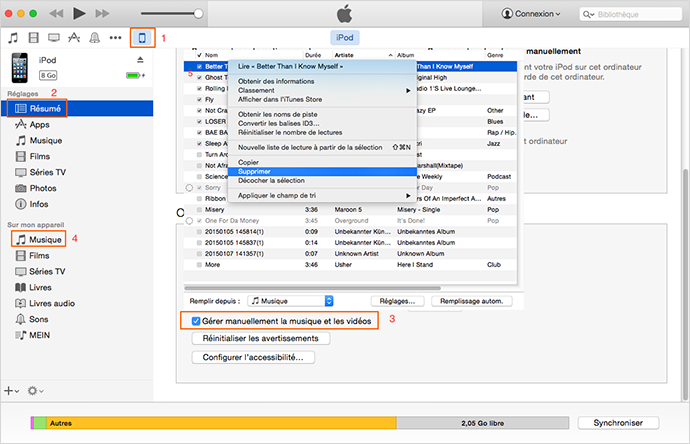Sort the list by the Artiste column

(363, 55)
